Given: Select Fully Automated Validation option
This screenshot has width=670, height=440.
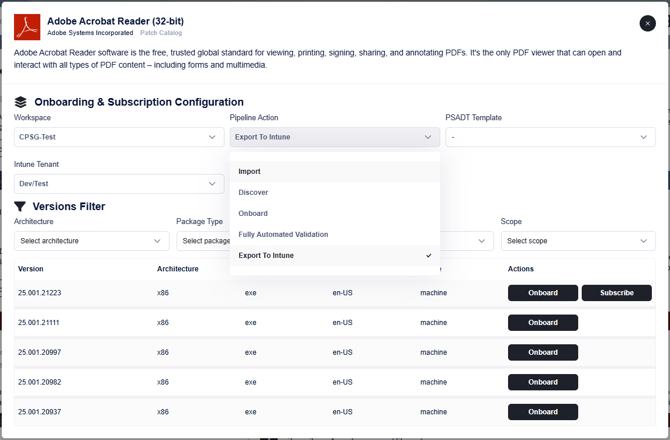Looking at the screenshot, I should pyautogui.click(x=334, y=234).
